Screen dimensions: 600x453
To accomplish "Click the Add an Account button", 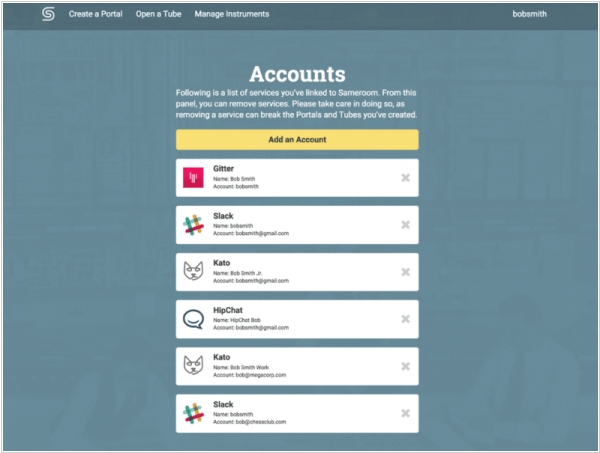I will (x=297, y=140).
